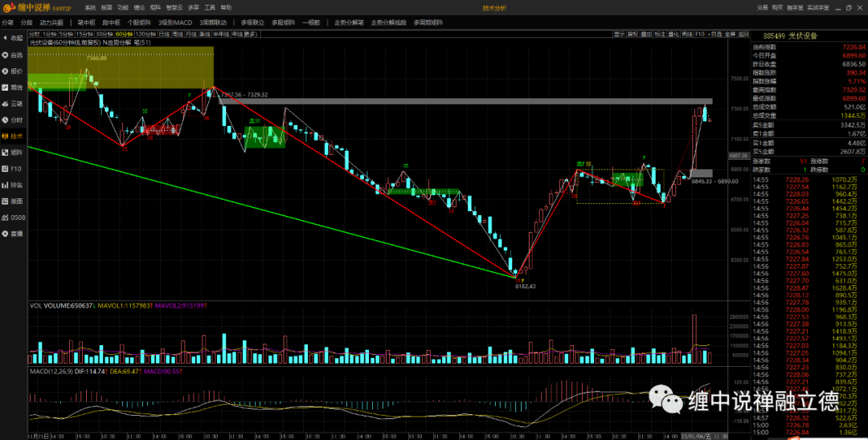Open 实战学堂 link
This screenshot has height=440, width=868.
click(x=818, y=8)
